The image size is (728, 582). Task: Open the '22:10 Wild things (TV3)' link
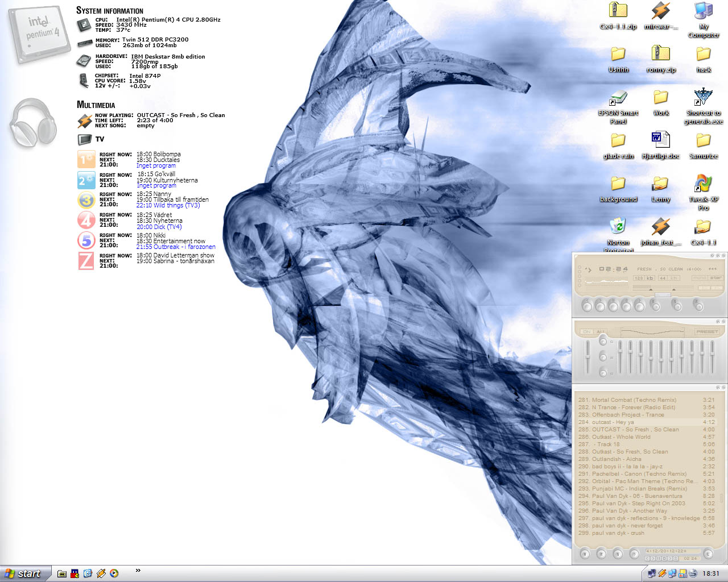click(168, 205)
